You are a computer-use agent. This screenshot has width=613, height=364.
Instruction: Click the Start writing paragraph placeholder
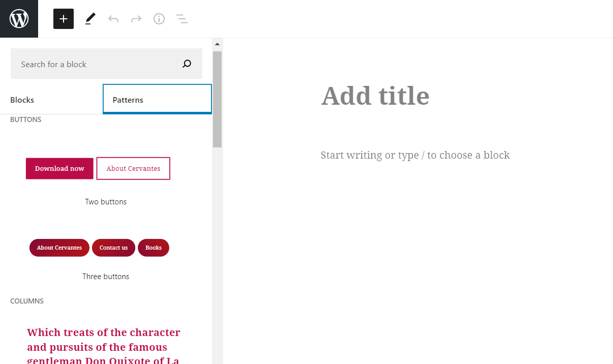[x=415, y=155]
